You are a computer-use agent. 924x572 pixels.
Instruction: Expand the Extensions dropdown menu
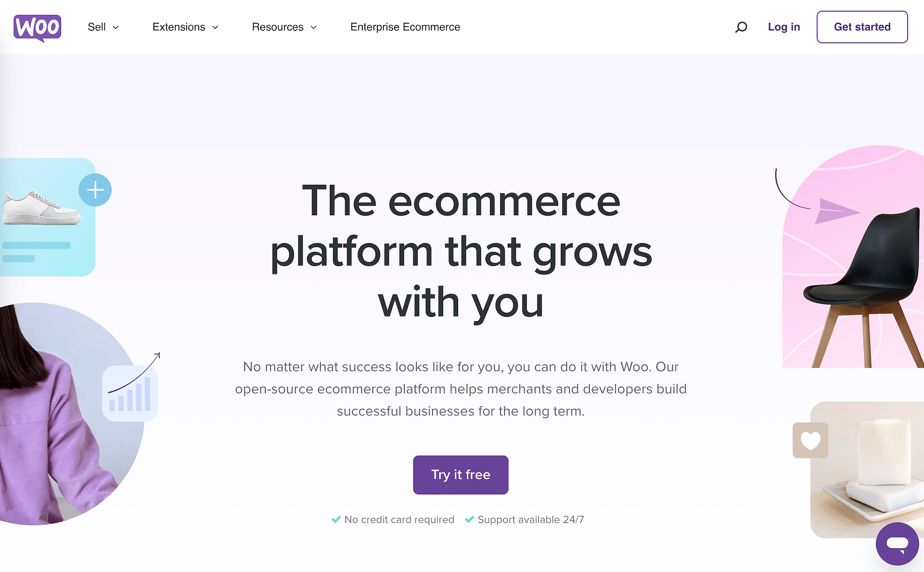[x=185, y=27]
